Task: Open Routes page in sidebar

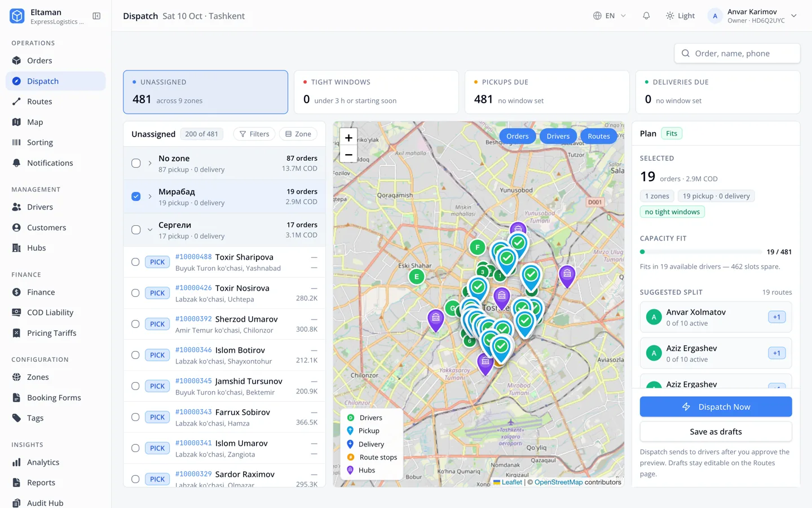Action: click(x=56, y=102)
